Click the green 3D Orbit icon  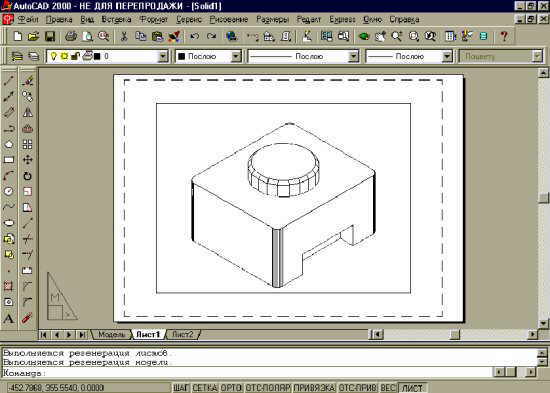coord(364,36)
